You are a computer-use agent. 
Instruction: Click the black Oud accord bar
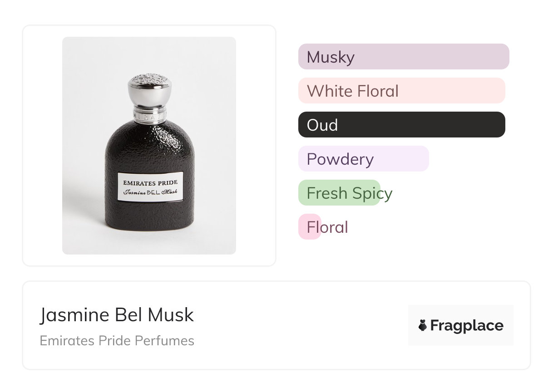pos(401,125)
